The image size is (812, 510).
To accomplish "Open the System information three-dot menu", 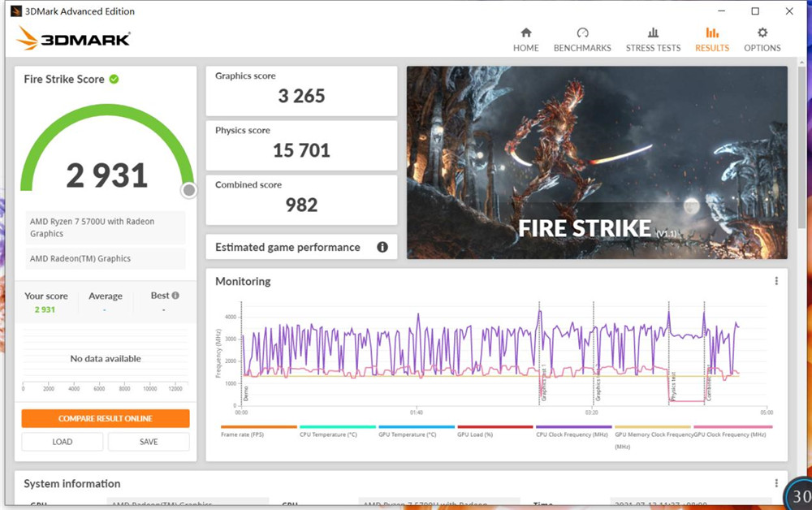I will [x=776, y=483].
